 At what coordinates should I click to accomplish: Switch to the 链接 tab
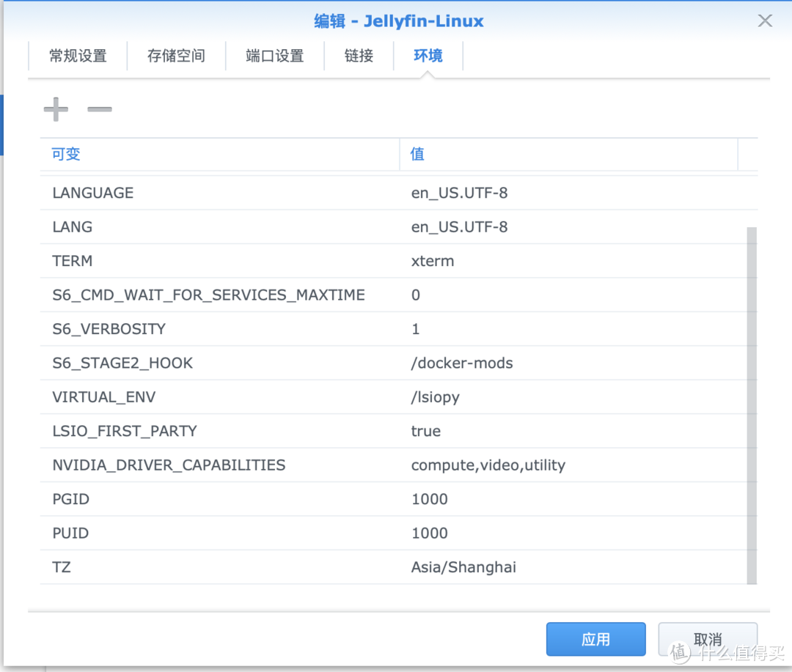click(359, 56)
